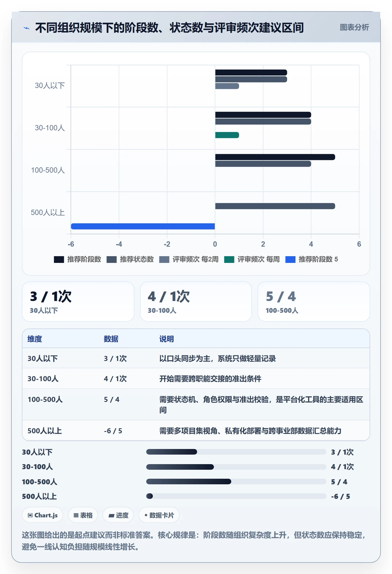Toggle the 推荐阶段数 5 blue legend entry
This screenshot has height=574, width=392.
coord(312,259)
